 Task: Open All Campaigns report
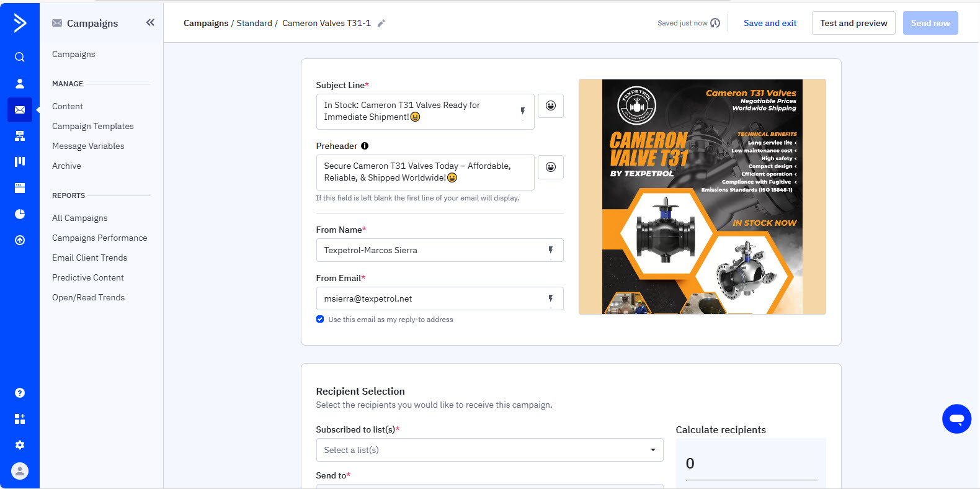click(80, 218)
